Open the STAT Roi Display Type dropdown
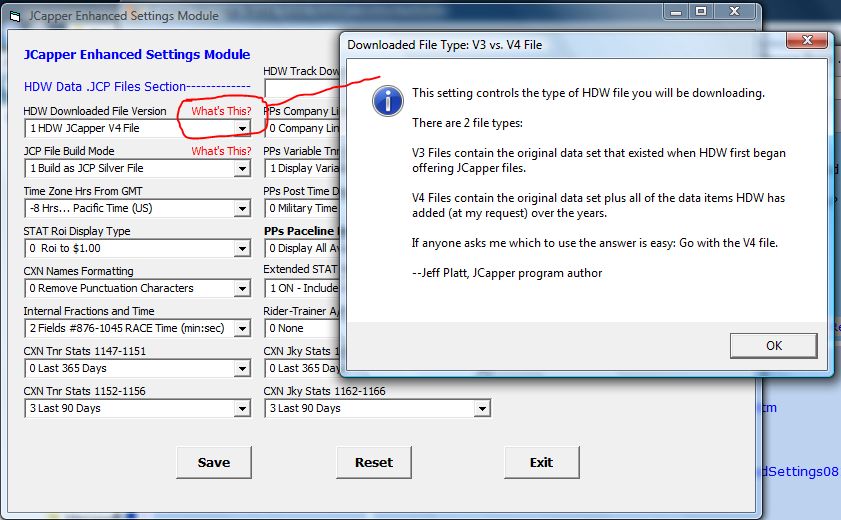 click(x=242, y=249)
